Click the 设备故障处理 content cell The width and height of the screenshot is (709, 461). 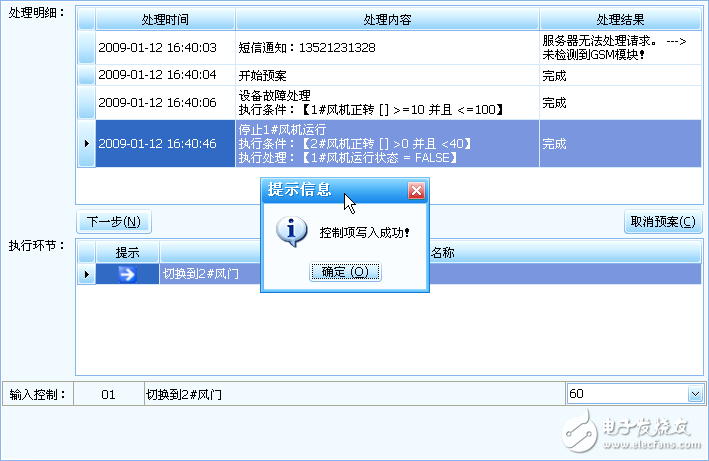coord(387,103)
